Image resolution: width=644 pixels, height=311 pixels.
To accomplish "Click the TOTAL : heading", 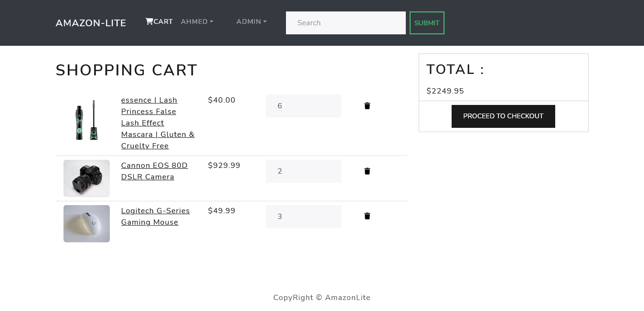I will 455,70.
